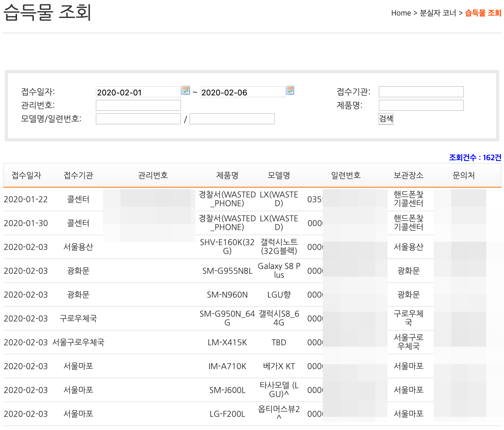Click the 관리번호 column header

pyautogui.click(x=153, y=175)
